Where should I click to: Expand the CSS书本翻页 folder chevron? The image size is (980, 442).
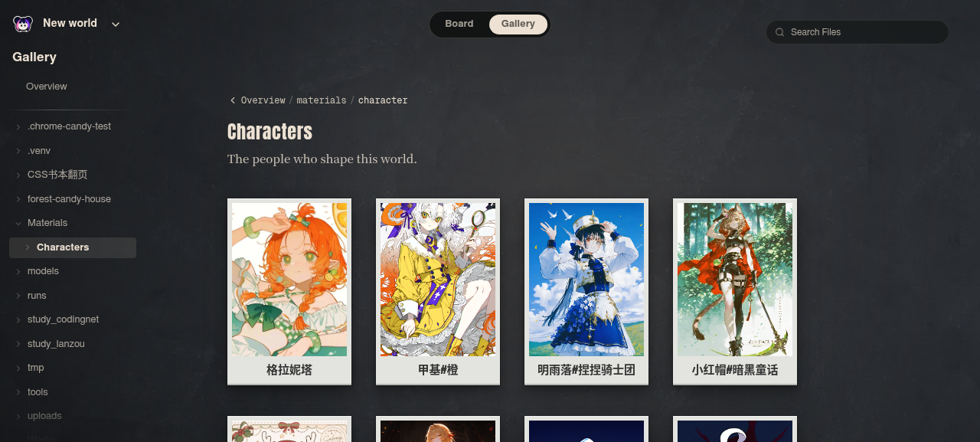pos(18,175)
